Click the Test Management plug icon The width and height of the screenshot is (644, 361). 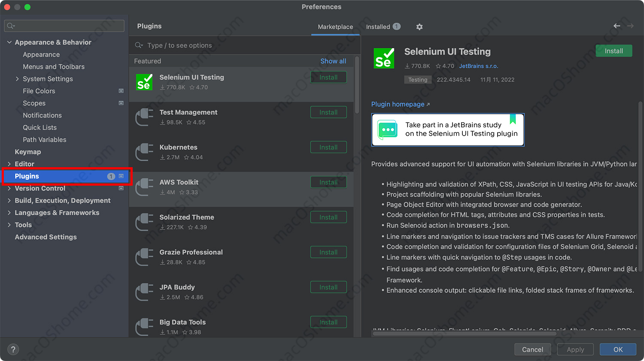pyautogui.click(x=144, y=117)
